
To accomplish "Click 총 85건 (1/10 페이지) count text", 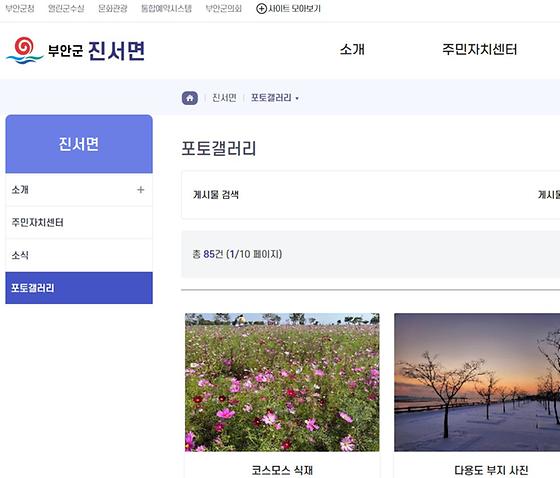I will 237,254.
